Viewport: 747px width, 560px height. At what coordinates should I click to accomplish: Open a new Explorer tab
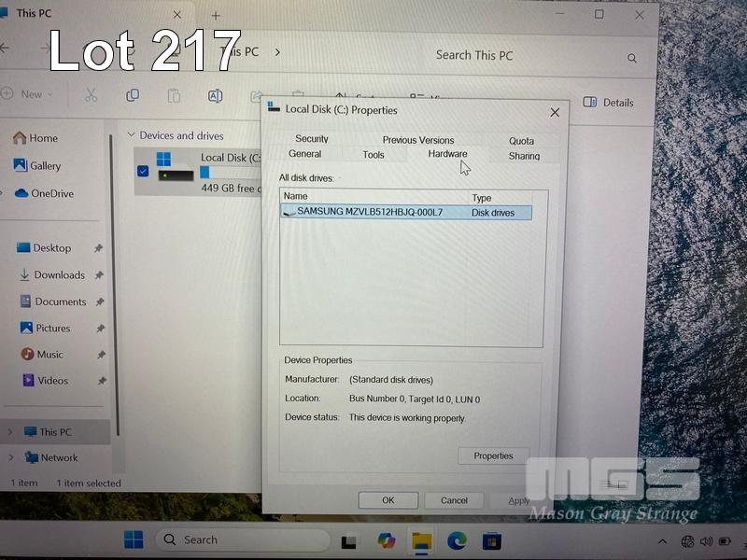(216, 16)
